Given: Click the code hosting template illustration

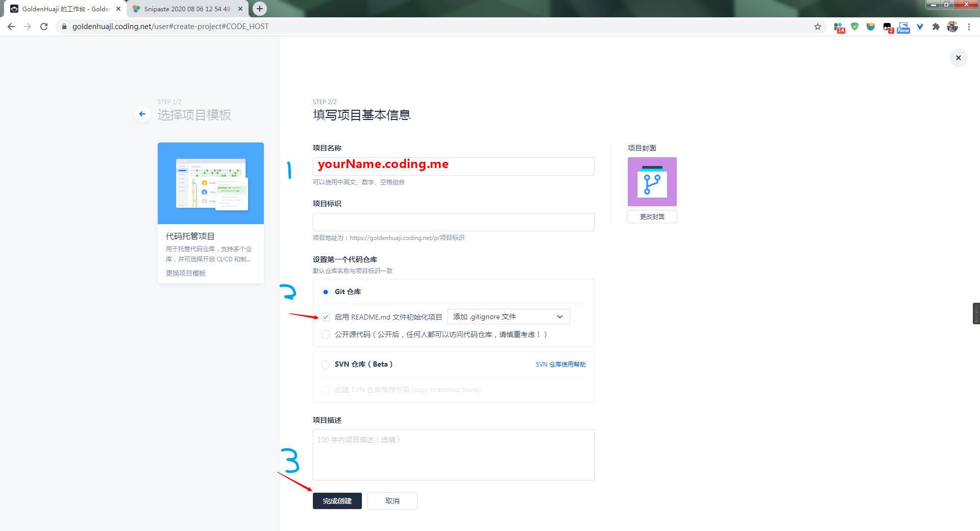Looking at the screenshot, I should pos(211,183).
